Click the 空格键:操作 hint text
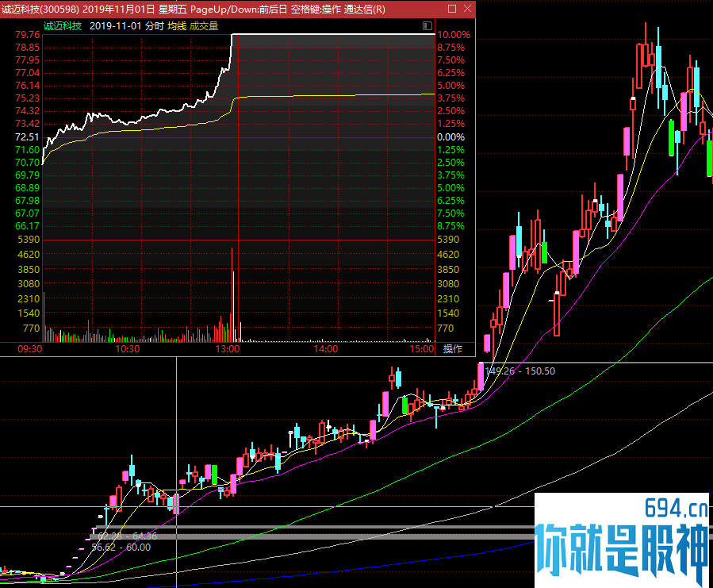Image resolution: width=713 pixels, height=588 pixels. tap(316, 9)
